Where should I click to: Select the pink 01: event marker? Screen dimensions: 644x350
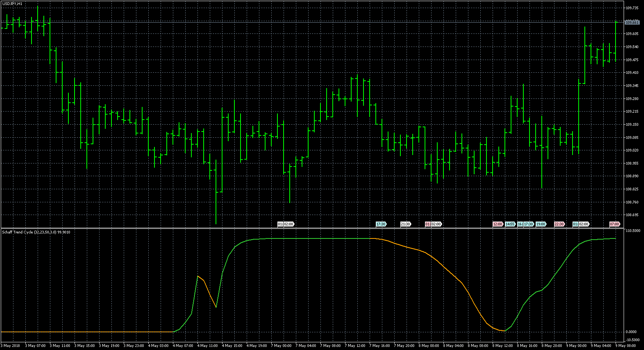click(x=428, y=224)
